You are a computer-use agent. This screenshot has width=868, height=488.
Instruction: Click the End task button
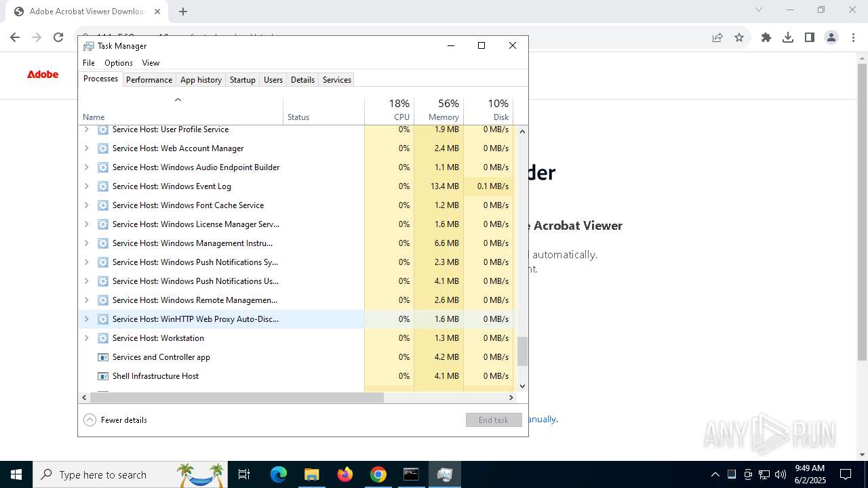[x=494, y=420]
